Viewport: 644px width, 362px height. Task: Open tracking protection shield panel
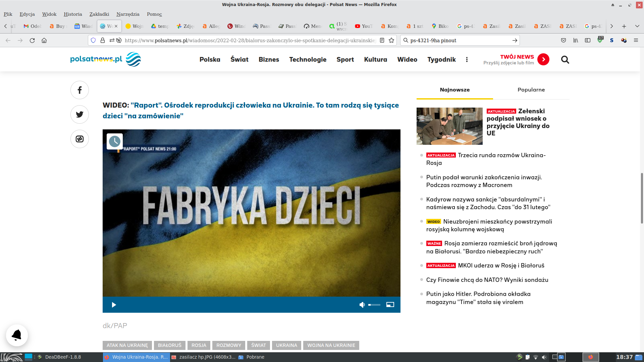pos(93,40)
